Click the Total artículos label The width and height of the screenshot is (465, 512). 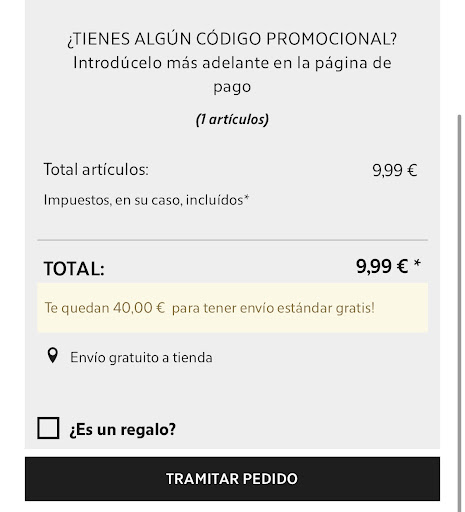coord(96,169)
